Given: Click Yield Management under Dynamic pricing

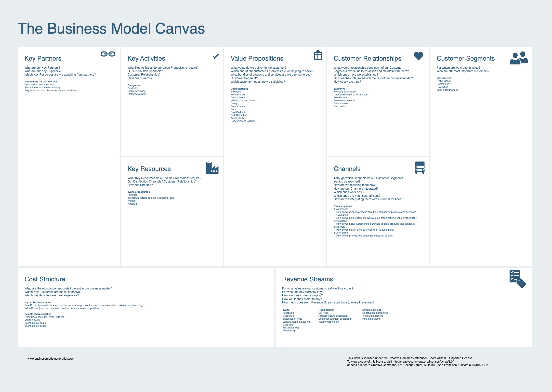Looking at the screenshot, I should click(x=373, y=316).
